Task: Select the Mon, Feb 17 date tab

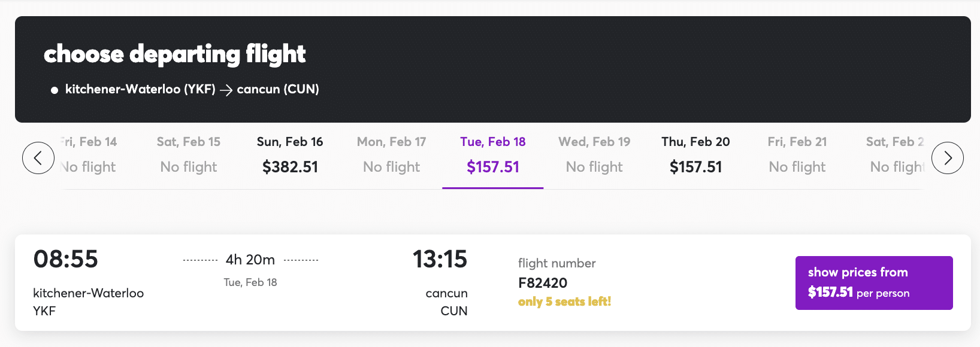Action: [x=392, y=155]
